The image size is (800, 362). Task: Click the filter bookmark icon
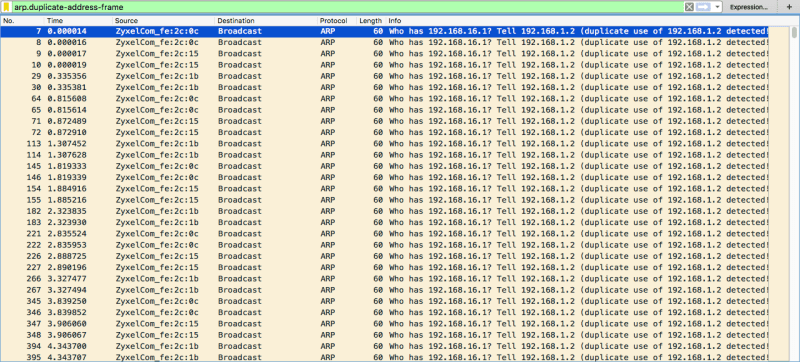pos(7,8)
